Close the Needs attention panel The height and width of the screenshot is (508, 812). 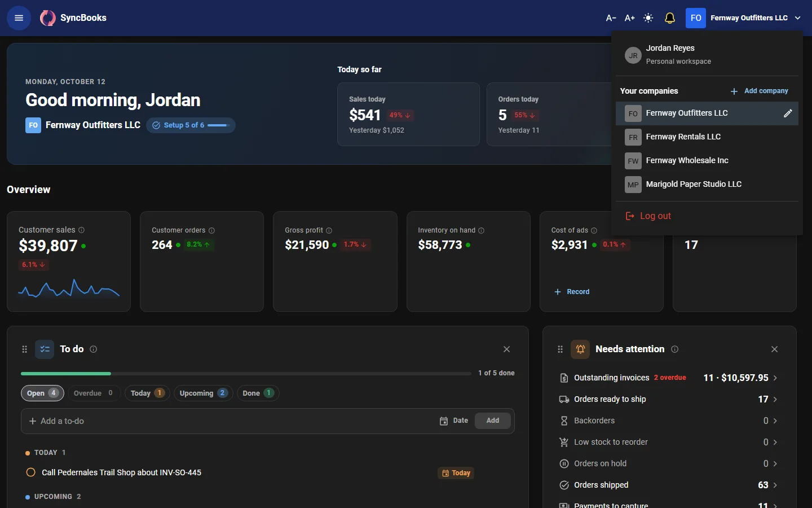pyautogui.click(x=774, y=349)
